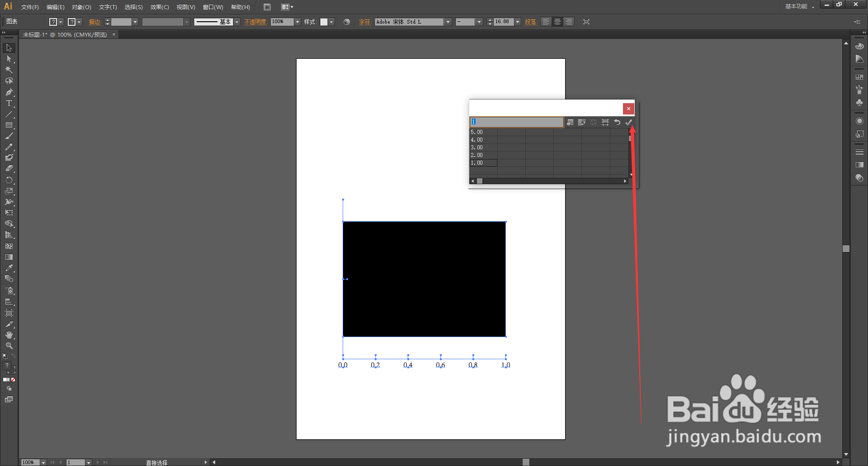Open the Swatches panel icon
The height and width of the screenshot is (466, 868).
coord(859,76)
